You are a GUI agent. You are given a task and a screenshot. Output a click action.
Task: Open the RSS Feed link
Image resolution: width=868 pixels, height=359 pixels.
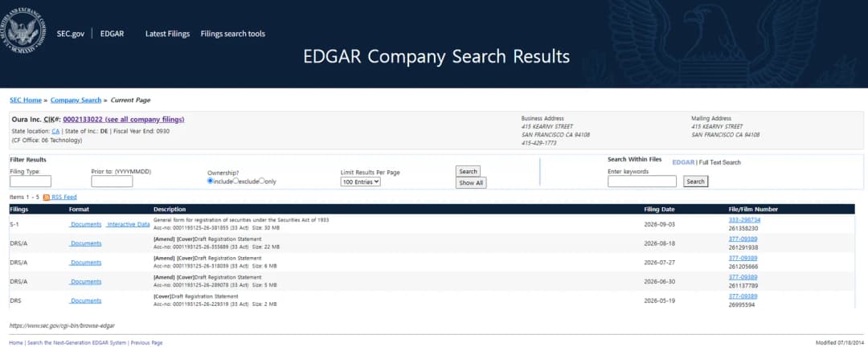pos(64,197)
